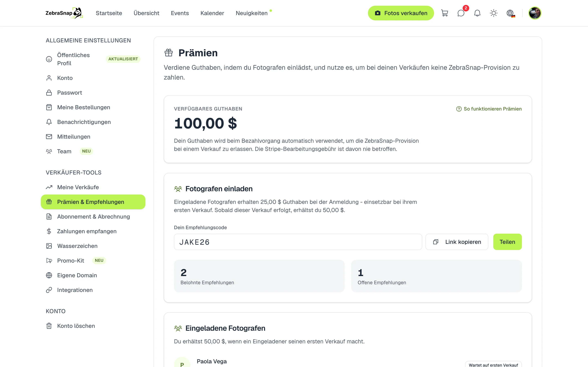Toggle the light/dark theme sun icon

pyautogui.click(x=493, y=13)
